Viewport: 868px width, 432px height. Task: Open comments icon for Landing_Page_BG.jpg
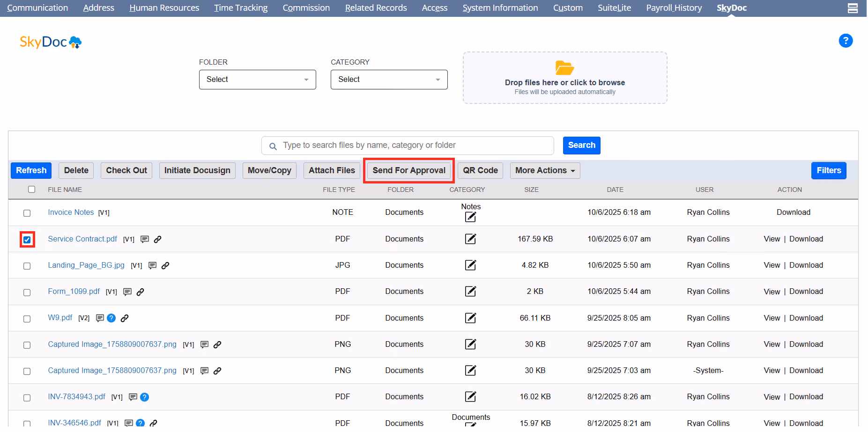pyautogui.click(x=152, y=265)
